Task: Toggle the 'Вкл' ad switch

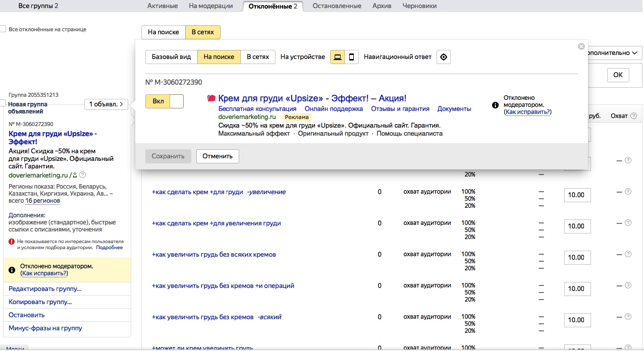Action: click(x=165, y=101)
